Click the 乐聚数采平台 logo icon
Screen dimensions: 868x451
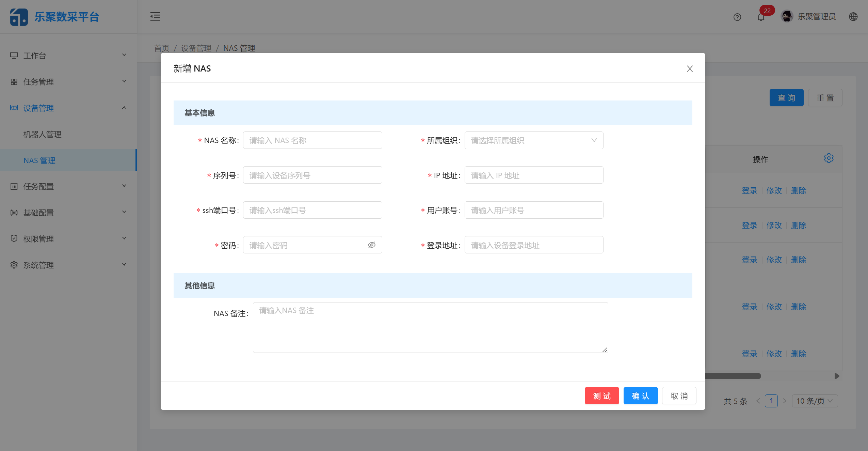pos(18,17)
